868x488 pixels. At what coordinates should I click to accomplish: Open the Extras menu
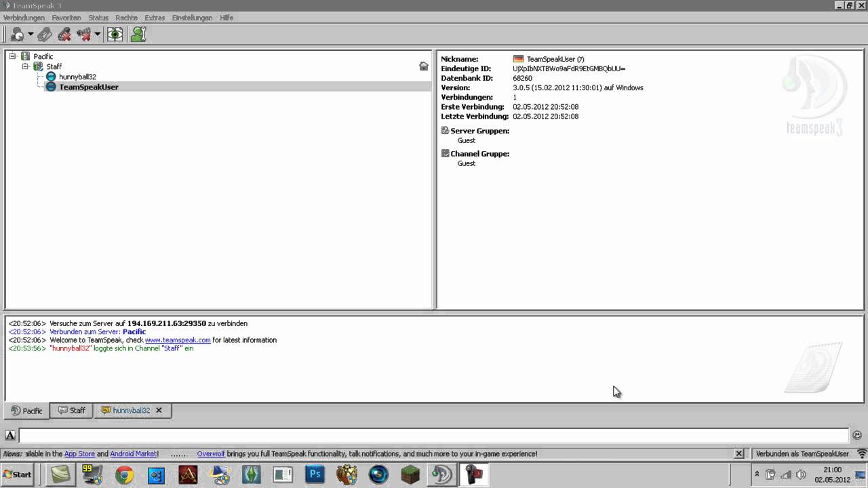[155, 18]
